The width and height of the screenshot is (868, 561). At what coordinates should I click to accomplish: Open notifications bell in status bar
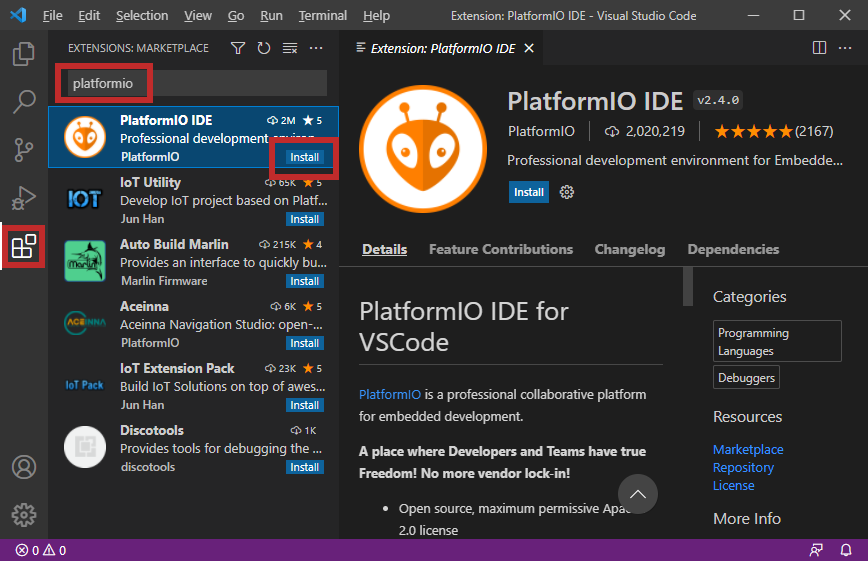tap(846, 550)
